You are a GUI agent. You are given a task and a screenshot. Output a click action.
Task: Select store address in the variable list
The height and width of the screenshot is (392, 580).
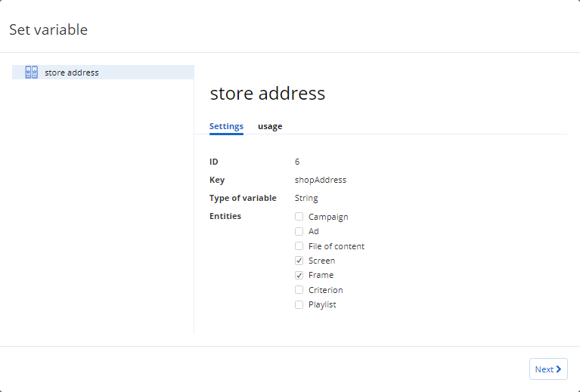[x=72, y=73]
